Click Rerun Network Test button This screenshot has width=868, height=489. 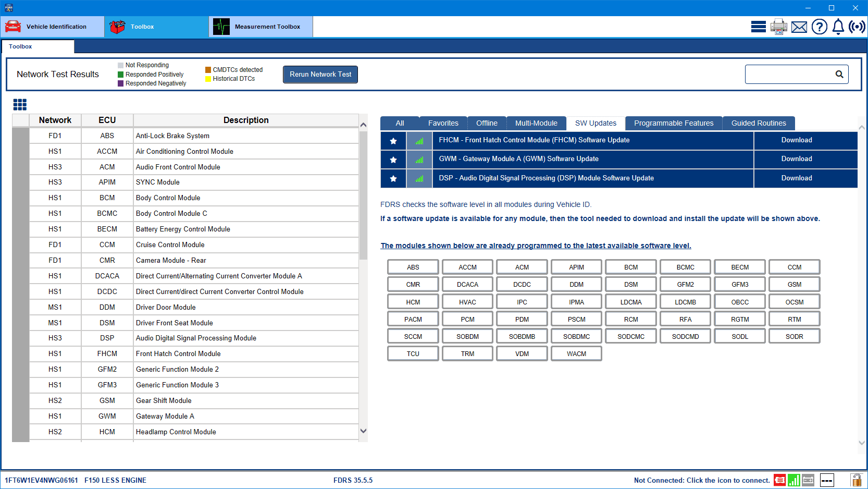tap(320, 75)
